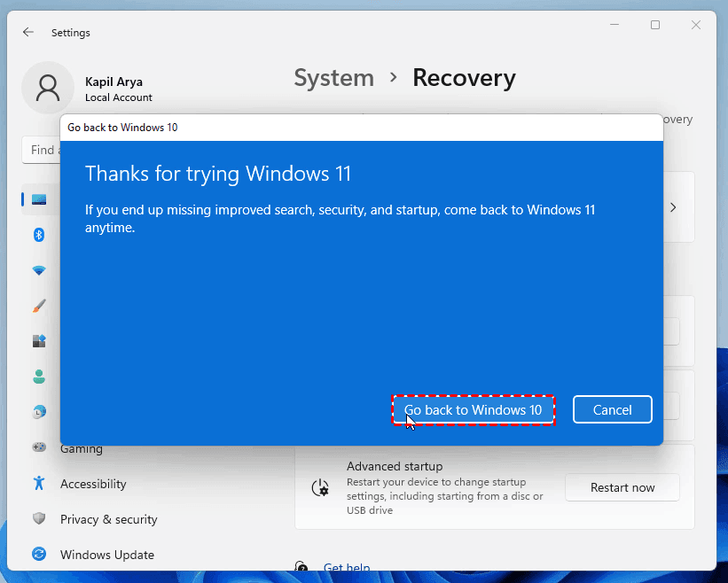The image size is (728, 583).
Task: Open the Gaming controller icon
Action: (x=39, y=447)
